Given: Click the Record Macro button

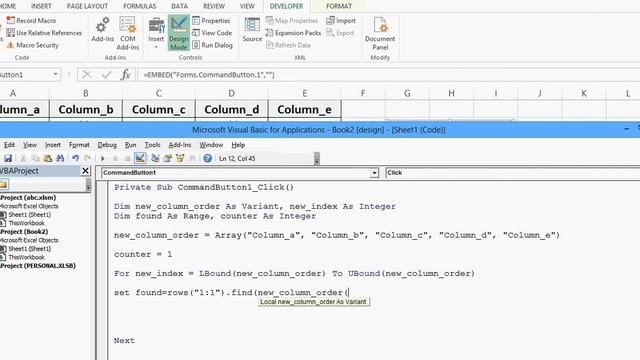Looking at the screenshot, I should click(x=31, y=20).
